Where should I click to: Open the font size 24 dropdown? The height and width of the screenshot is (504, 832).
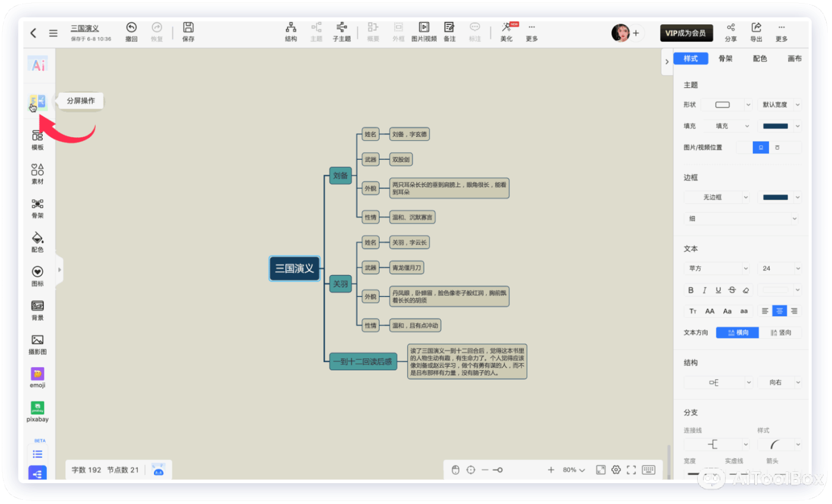pos(779,269)
